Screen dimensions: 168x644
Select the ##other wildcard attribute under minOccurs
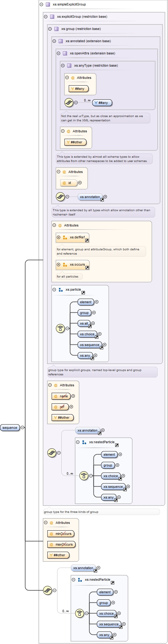pos(58,555)
